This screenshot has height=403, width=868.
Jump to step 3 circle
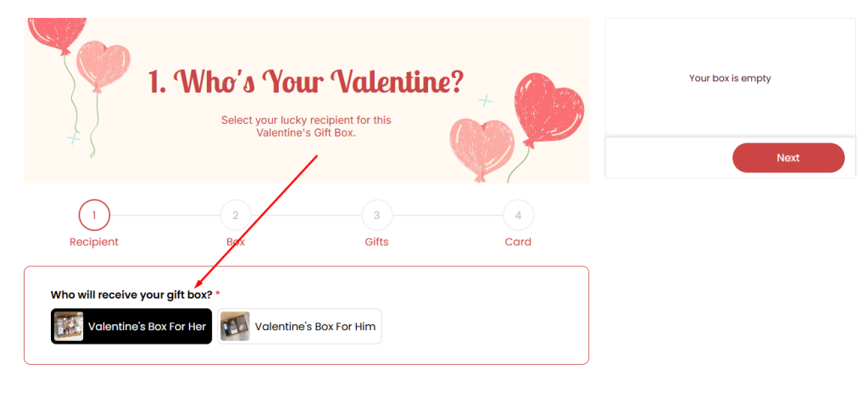(377, 215)
